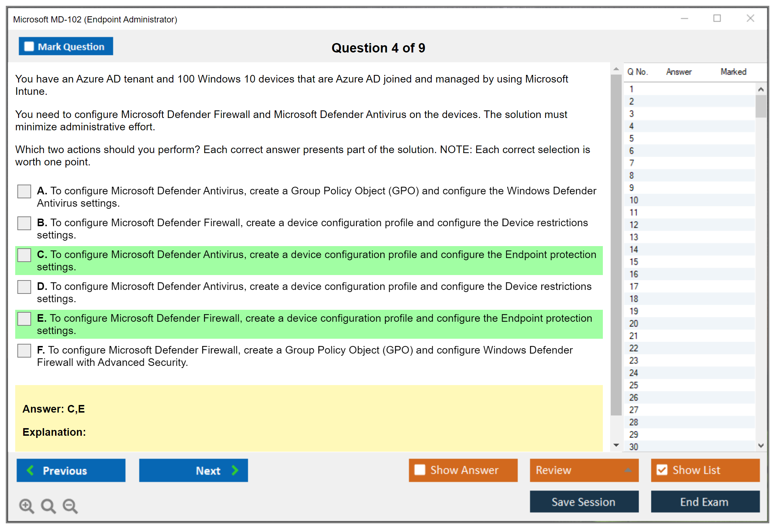Check the box for answer A

click(x=24, y=191)
